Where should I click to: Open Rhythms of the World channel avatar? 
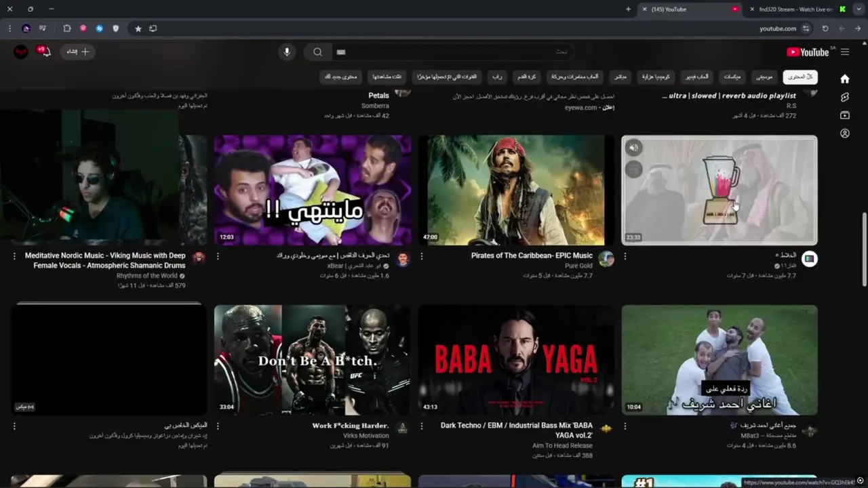(199, 258)
